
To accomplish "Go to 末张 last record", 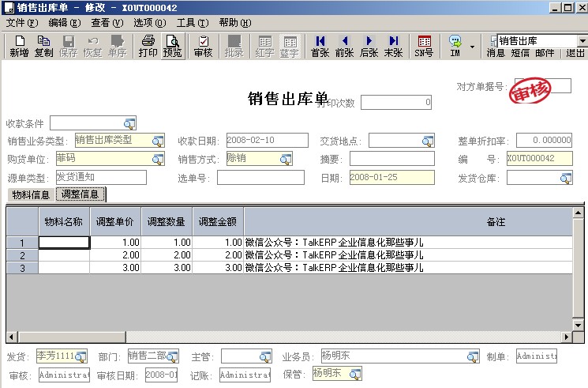I will [393, 46].
